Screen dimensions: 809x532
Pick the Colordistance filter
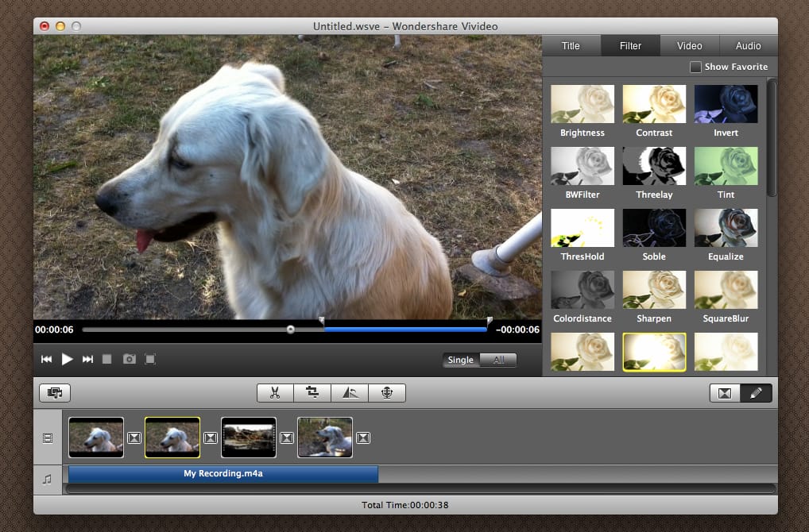583,290
